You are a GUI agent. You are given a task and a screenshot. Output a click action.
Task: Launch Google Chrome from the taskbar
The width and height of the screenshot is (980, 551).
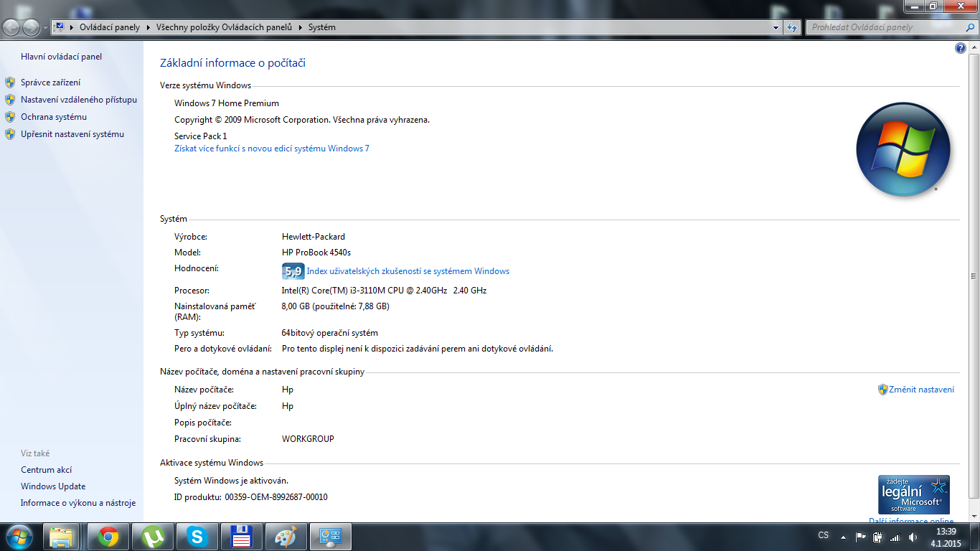pos(108,537)
